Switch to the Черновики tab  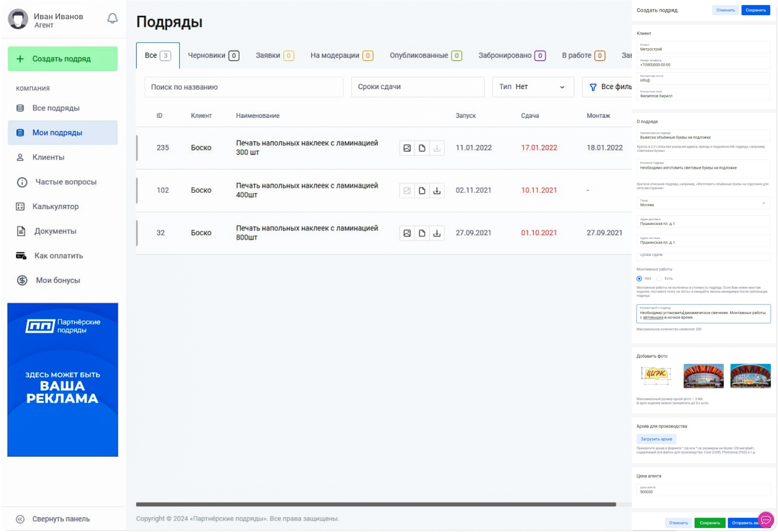click(213, 55)
